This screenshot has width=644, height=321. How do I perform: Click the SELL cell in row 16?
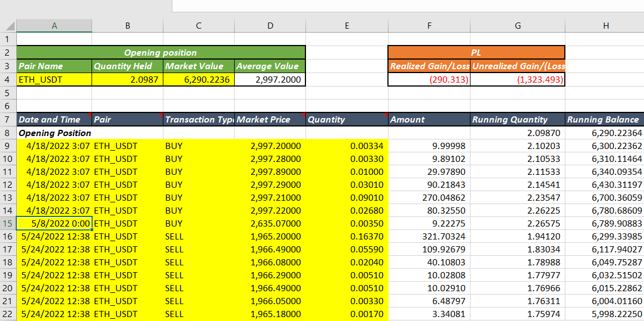[x=199, y=237]
